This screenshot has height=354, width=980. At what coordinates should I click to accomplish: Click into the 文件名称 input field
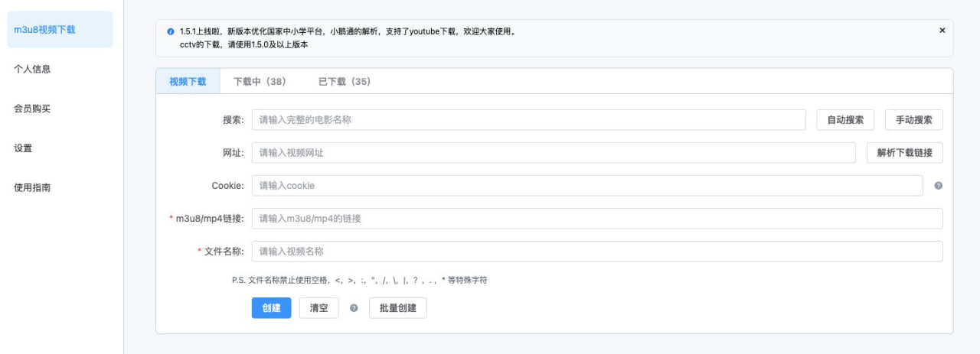point(596,252)
